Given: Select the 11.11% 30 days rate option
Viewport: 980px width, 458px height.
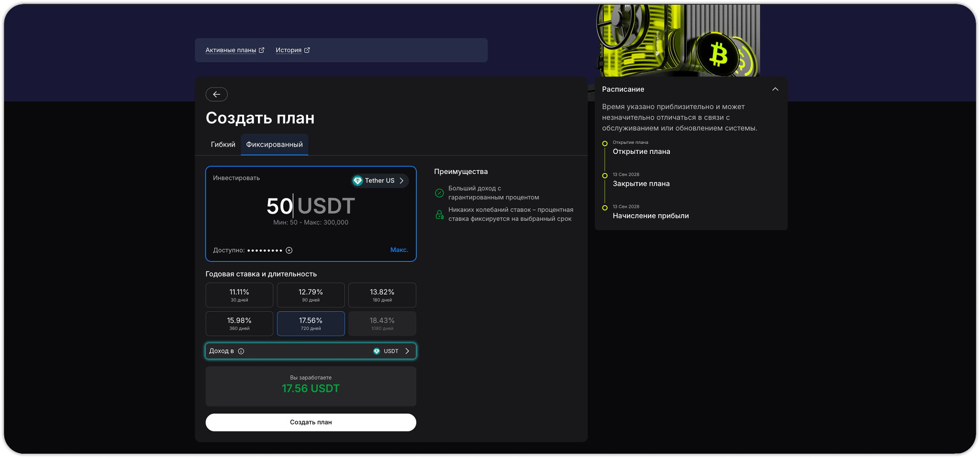Looking at the screenshot, I should click(x=239, y=295).
